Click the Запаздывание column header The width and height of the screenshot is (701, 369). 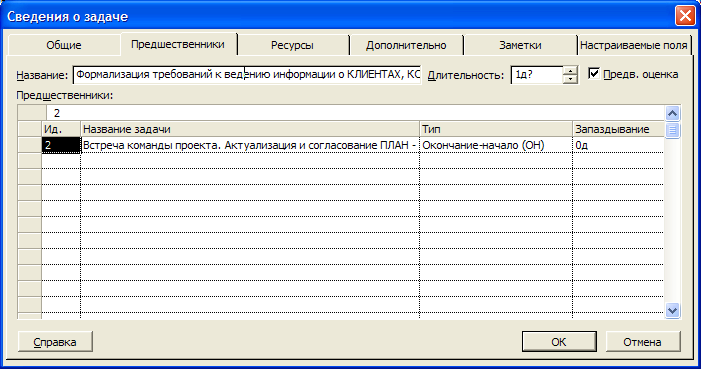pos(618,129)
